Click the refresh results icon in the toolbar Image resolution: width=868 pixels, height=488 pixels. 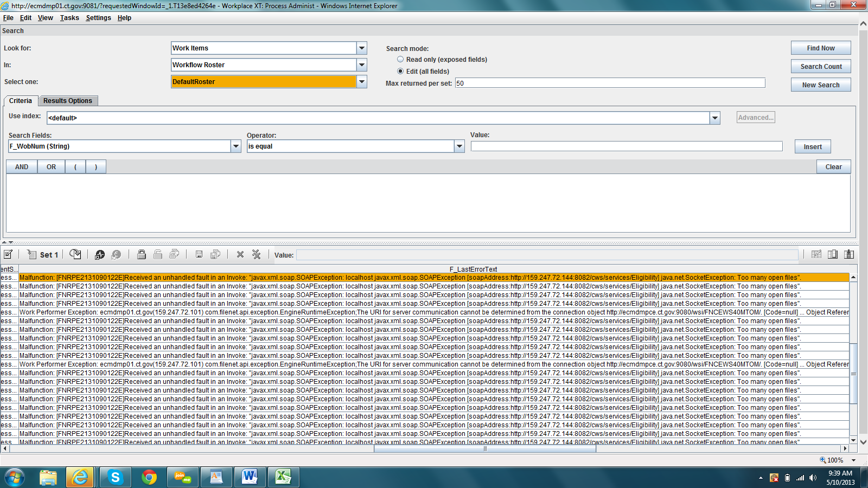[75, 254]
